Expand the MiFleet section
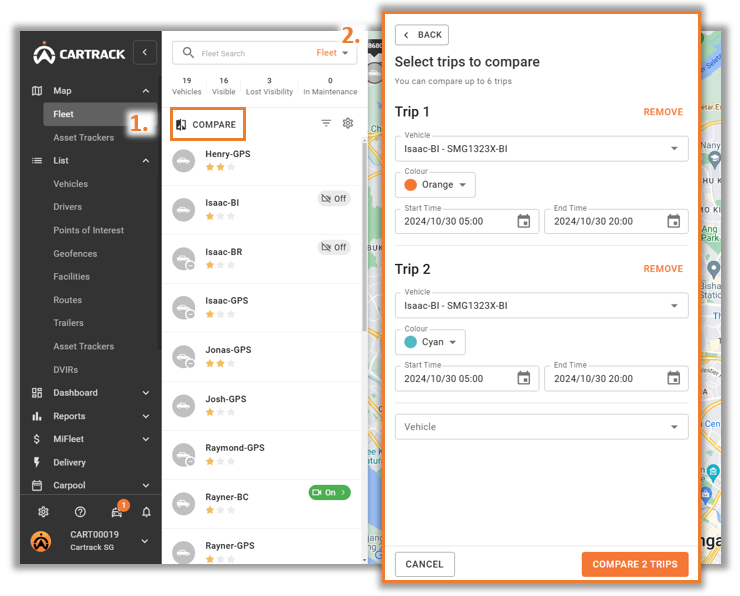The image size is (740, 596). (146, 439)
